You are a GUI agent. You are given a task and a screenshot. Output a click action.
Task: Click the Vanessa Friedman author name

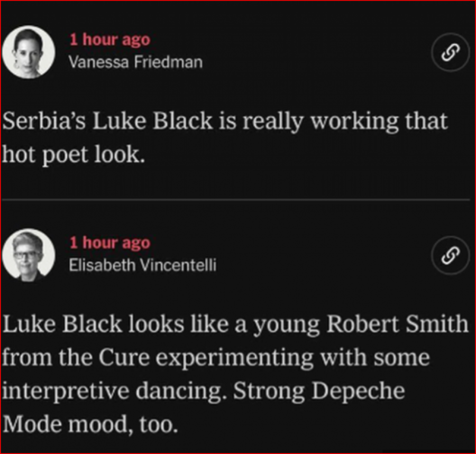coord(135,62)
